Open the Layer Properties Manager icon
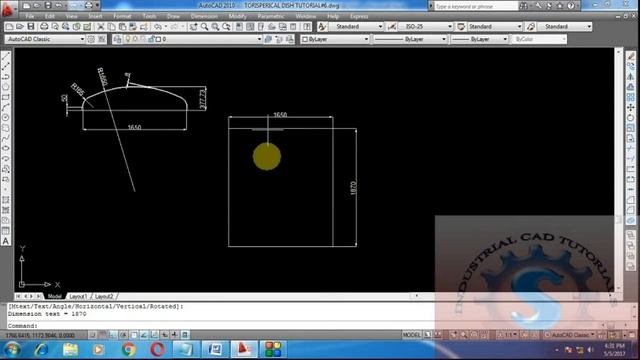 [117, 39]
